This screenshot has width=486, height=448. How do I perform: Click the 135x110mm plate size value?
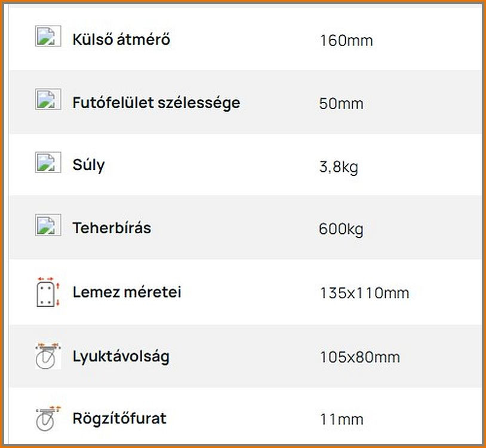click(364, 293)
